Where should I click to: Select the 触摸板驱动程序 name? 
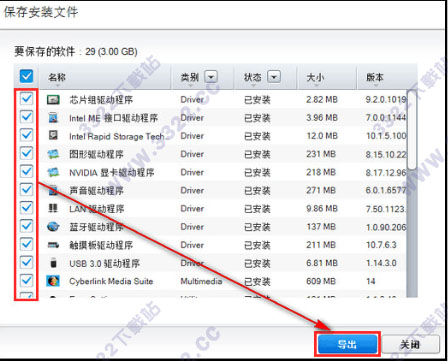(x=101, y=245)
